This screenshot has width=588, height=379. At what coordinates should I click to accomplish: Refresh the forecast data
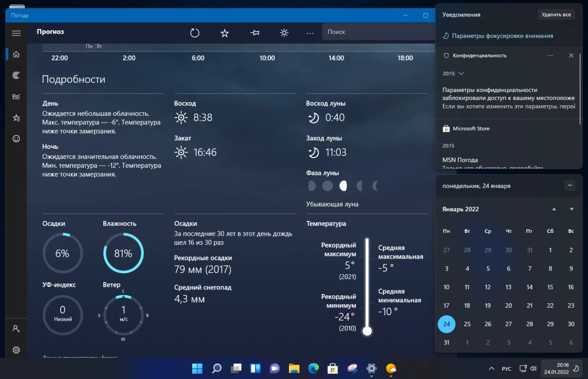pyautogui.click(x=195, y=33)
